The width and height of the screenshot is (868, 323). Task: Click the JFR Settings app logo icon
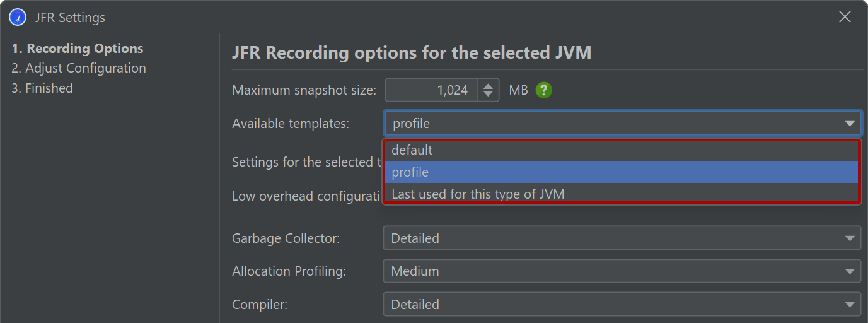point(18,17)
